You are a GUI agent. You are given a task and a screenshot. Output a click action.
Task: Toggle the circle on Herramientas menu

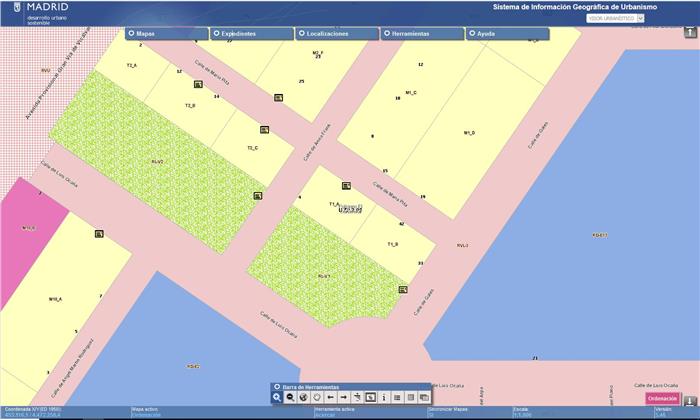coord(386,34)
